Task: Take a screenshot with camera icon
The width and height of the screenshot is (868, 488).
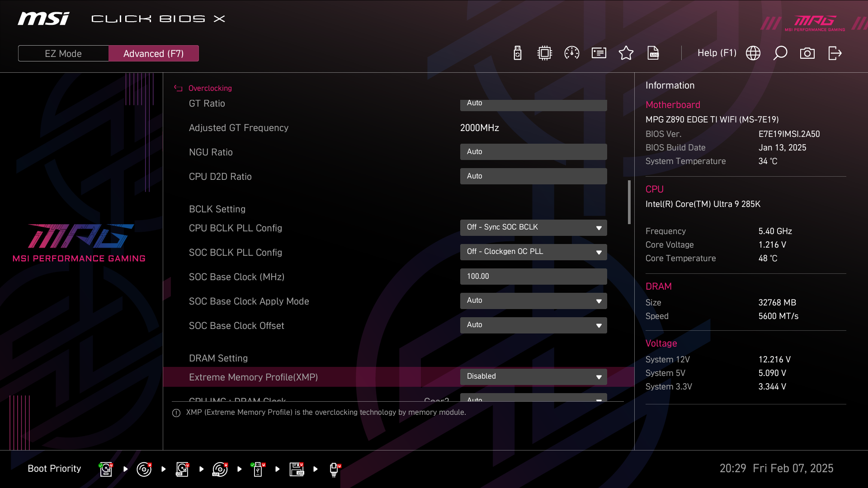Action: click(x=807, y=53)
